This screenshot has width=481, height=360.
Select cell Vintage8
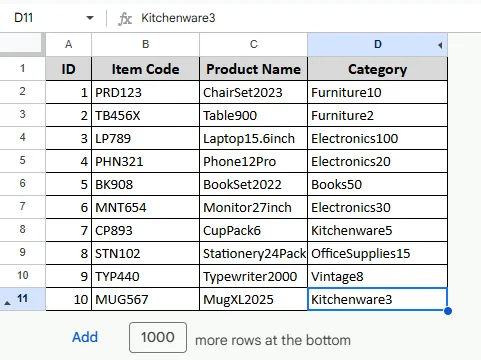(378, 276)
